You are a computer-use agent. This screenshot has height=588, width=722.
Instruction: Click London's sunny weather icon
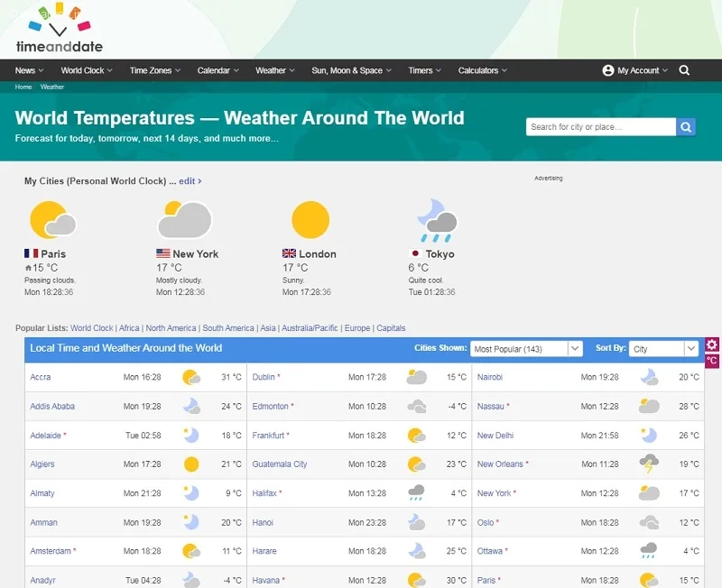point(310,220)
